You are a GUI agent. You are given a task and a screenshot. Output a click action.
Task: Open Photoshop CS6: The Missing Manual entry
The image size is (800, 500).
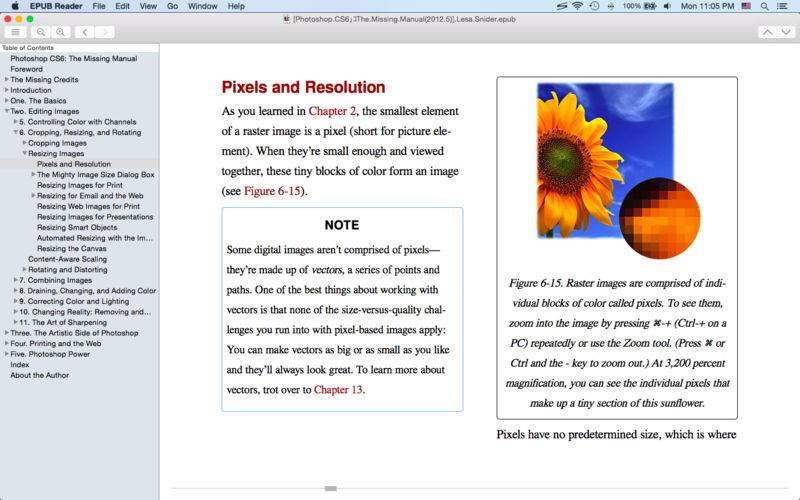point(73,58)
